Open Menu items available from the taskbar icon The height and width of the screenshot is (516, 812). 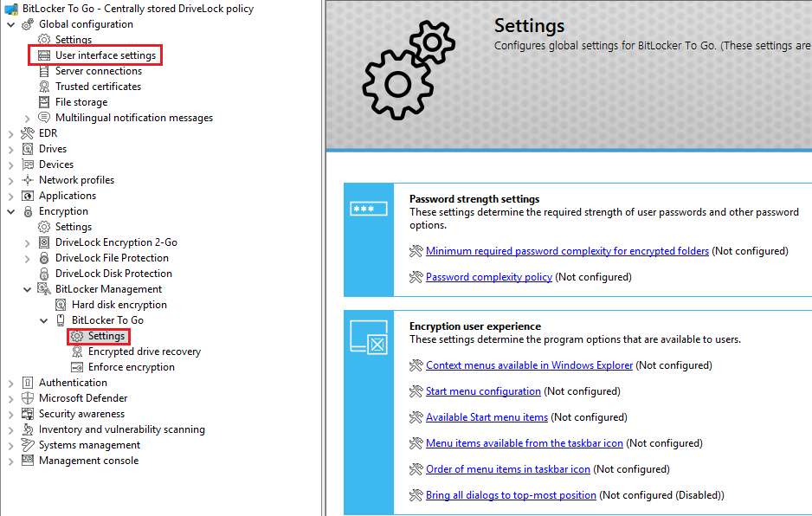(524, 443)
